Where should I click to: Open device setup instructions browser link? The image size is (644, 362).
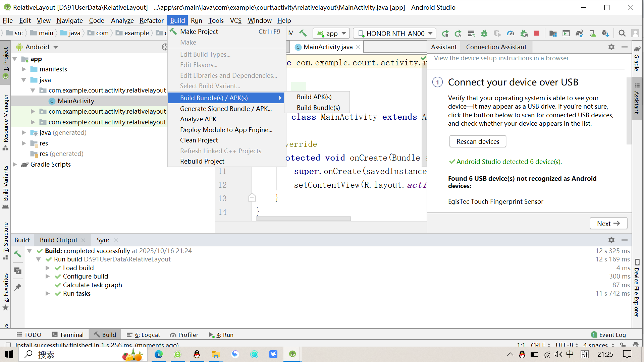tap(502, 58)
